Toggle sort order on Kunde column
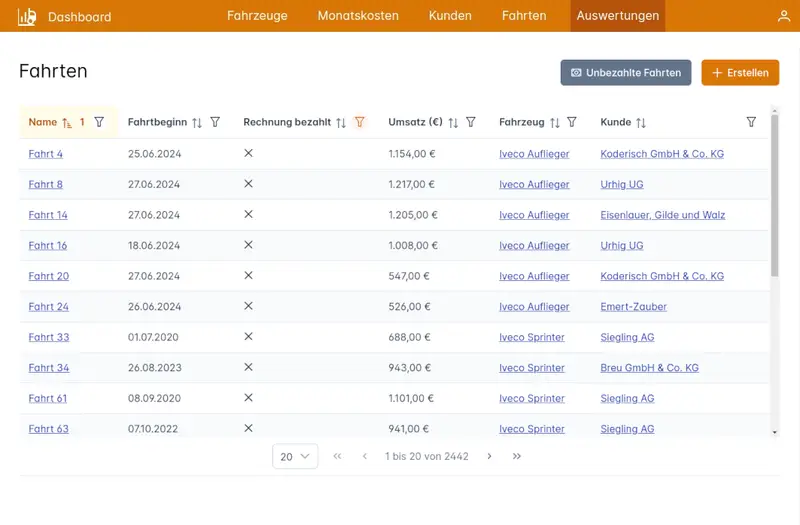The width and height of the screenshot is (800, 525). (x=641, y=122)
